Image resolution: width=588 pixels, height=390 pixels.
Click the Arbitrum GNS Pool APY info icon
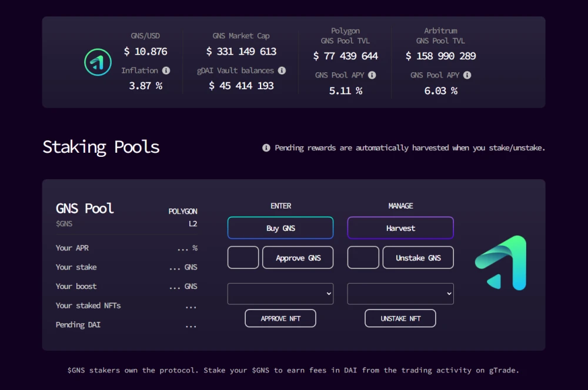click(x=467, y=75)
